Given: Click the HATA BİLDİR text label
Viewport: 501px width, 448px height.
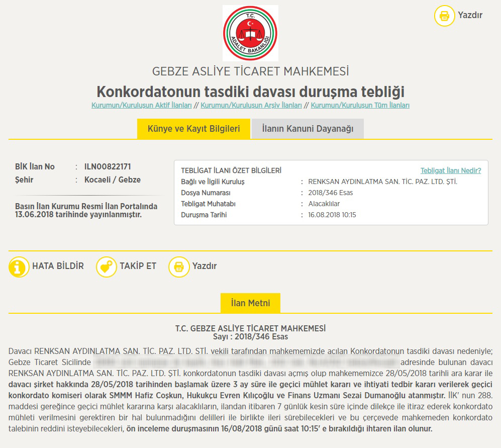Looking at the screenshot, I should click(58, 266).
